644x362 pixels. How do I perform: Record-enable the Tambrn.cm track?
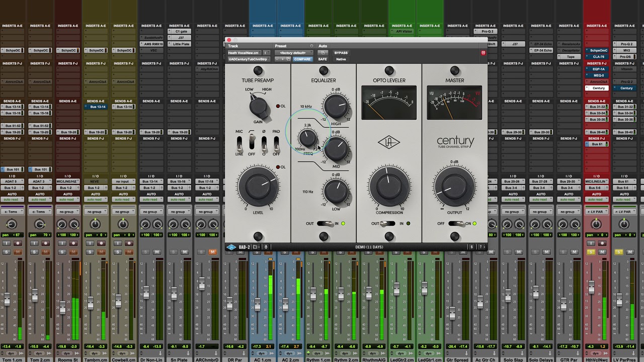click(101, 243)
